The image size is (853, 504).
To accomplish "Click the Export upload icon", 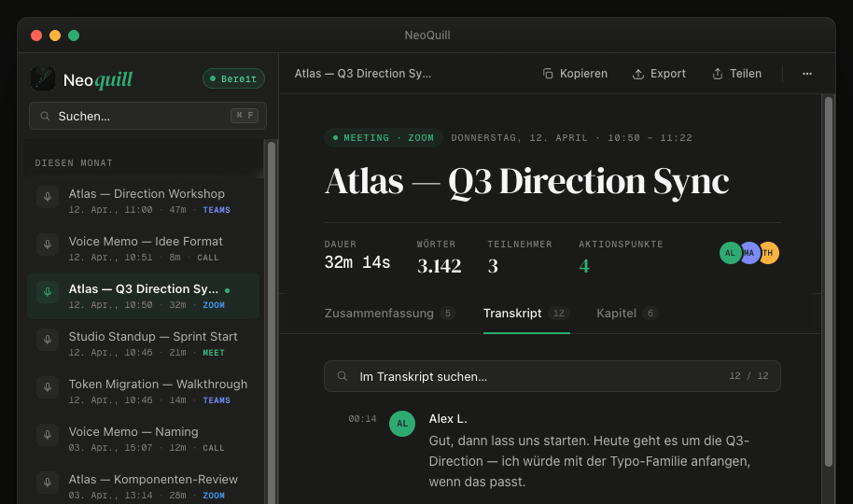I will point(638,74).
